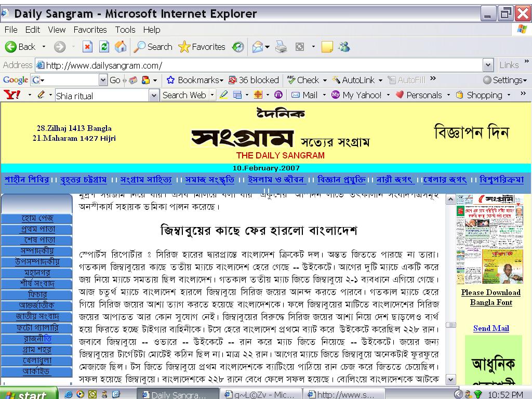Click the Google toolbar logo
The height and width of the screenshot is (399, 532).
point(15,80)
